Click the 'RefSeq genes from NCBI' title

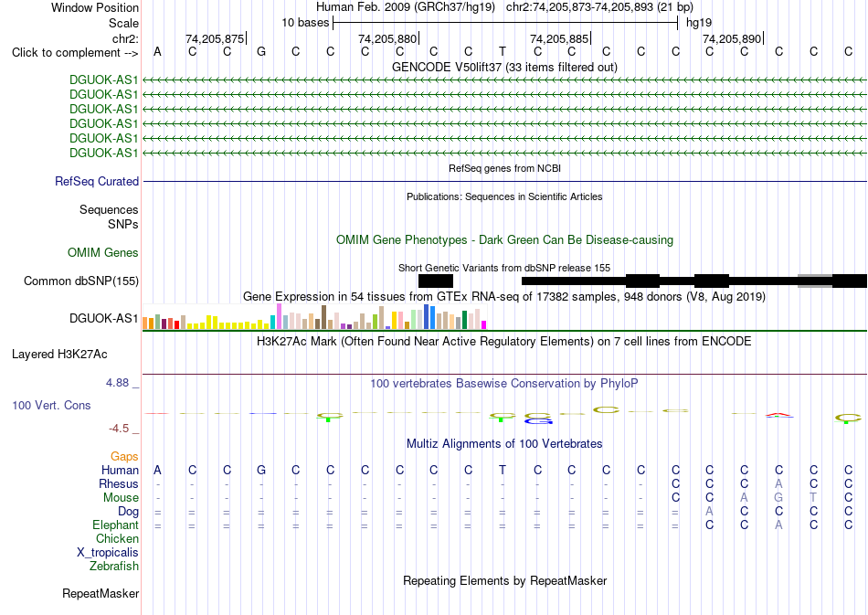point(504,168)
